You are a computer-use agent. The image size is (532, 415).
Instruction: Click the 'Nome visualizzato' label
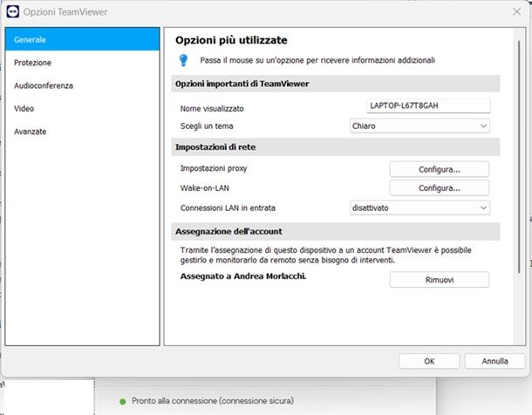(212, 108)
